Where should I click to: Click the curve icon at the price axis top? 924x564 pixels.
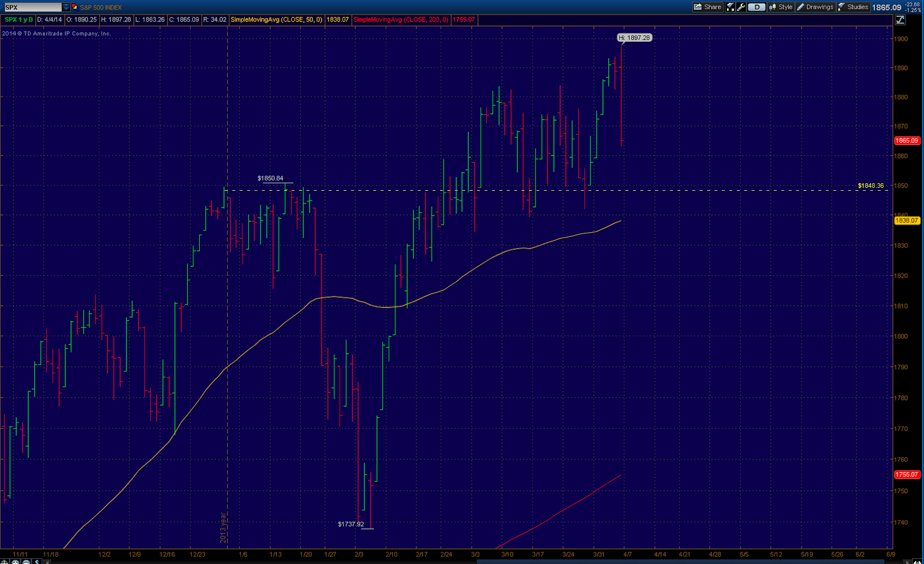coord(900,20)
